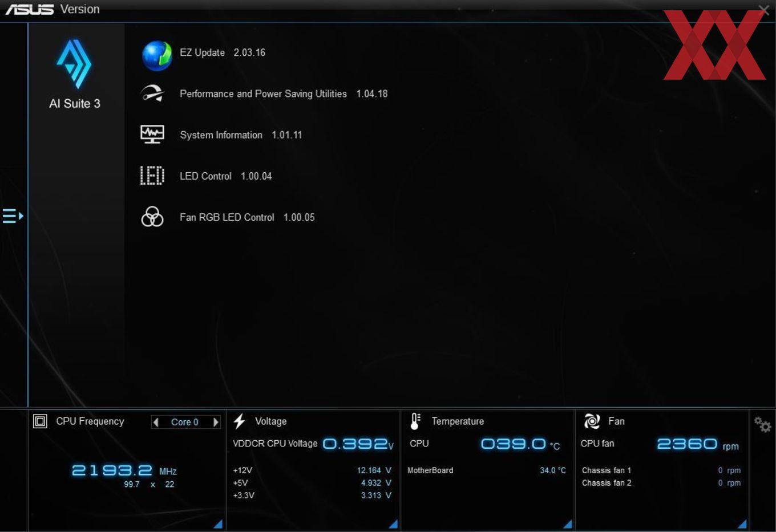Select next CPU core with right arrow

click(x=216, y=422)
